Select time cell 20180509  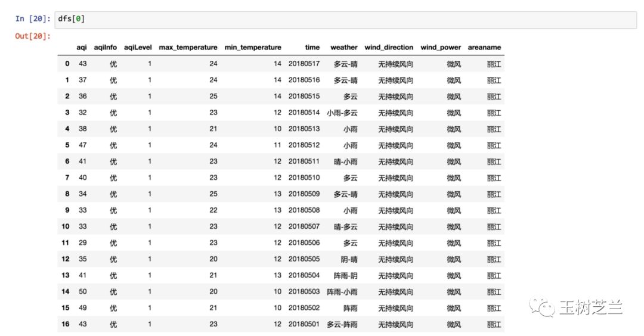click(x=304, y=194)
